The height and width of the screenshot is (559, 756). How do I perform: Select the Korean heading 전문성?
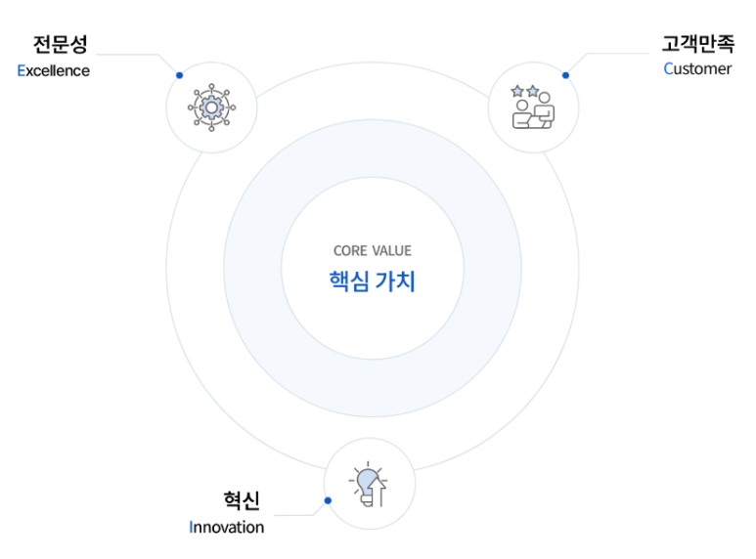tap(61, 44)
